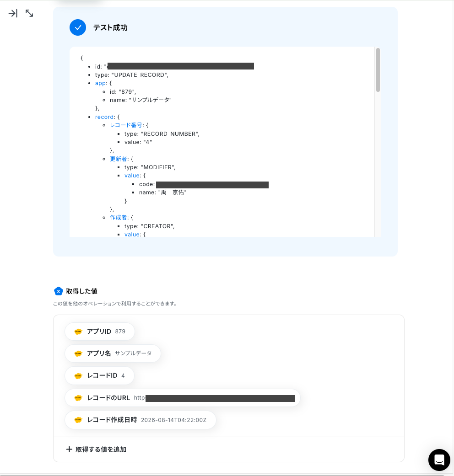The height and width of the screenshot is (476, 454).
Task: Click the kintone icon on アプリ名 chip
Action: [x=78, y=353]
